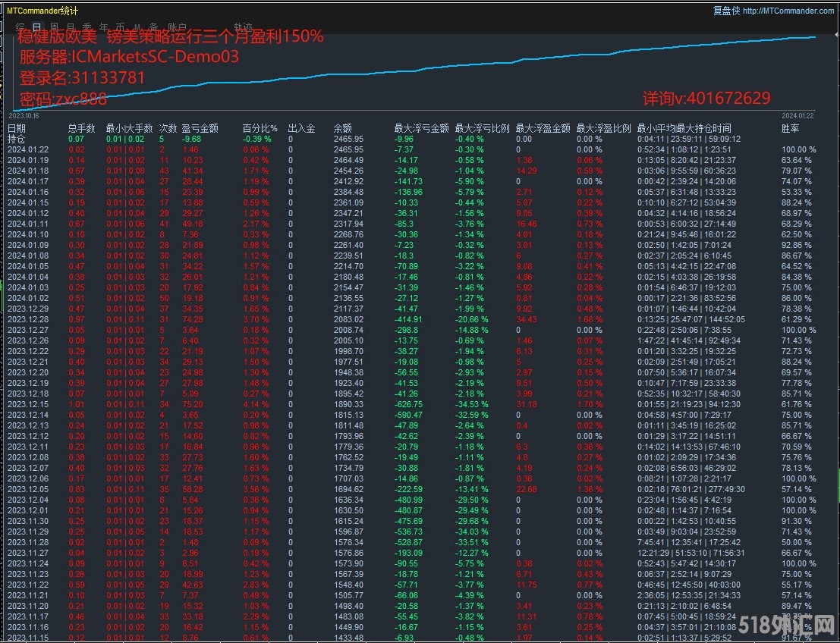Select the 2023.12.15 data row
This screenshot has width=840, height=643.
[28, 405]
